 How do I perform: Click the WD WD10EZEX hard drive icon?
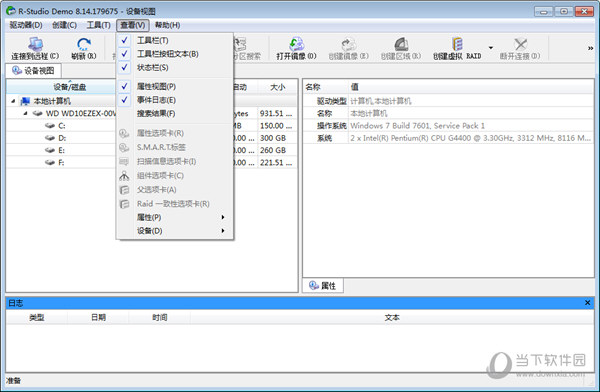[x=38, y=113]
